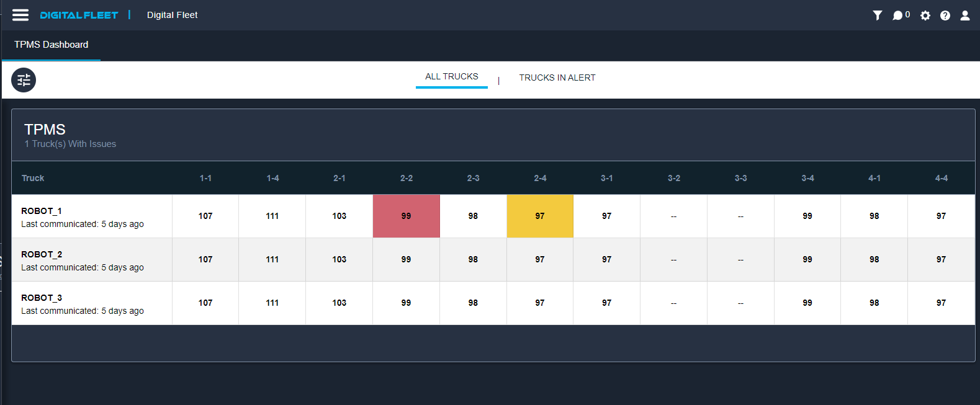Click the filter funnel icon

click(x=877, y=16)
